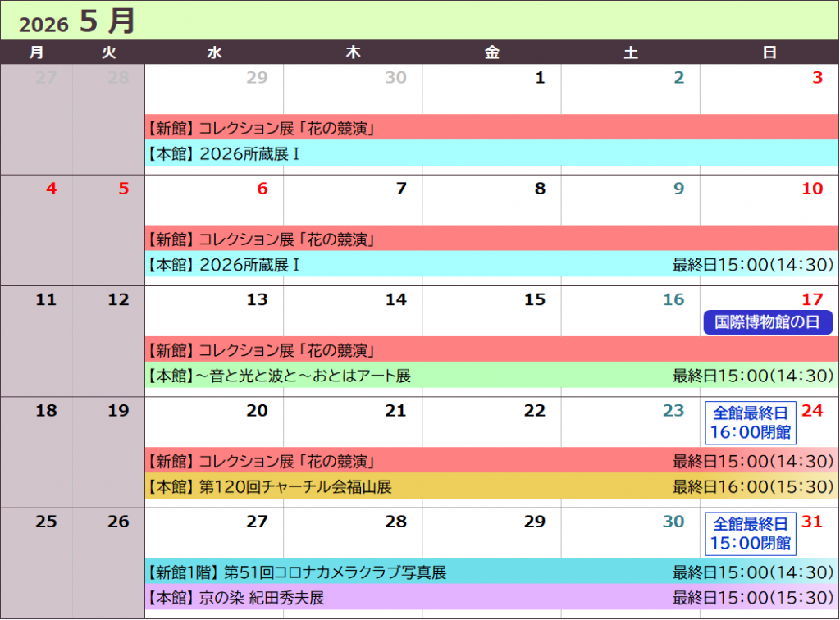840x620 pixels.
Task: Select date 28 in the last week
Action: click(395, 522)
